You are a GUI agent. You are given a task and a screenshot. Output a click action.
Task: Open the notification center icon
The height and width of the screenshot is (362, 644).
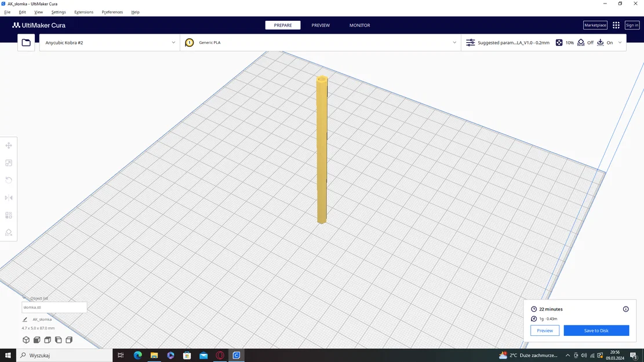pyautogui.click(x=634, y=355)
